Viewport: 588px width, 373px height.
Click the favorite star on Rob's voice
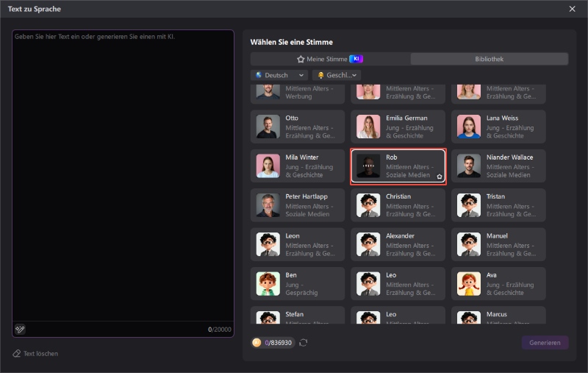(x=440, y=177)
